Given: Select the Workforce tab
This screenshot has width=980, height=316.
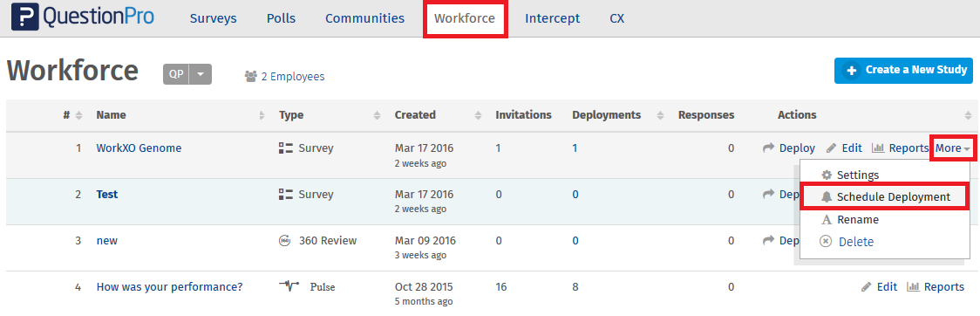Looking at the screenshot, I should 465,18.
